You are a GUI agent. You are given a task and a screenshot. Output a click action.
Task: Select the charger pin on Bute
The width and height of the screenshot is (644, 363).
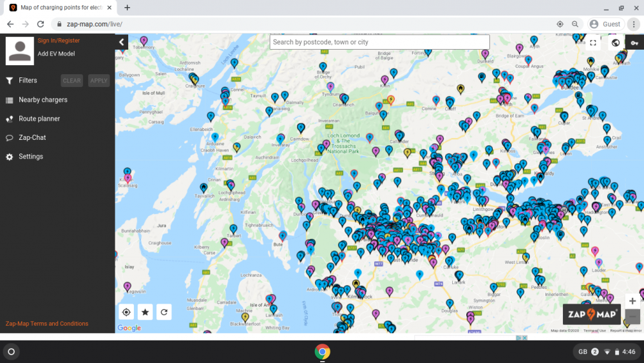[283, 236]
